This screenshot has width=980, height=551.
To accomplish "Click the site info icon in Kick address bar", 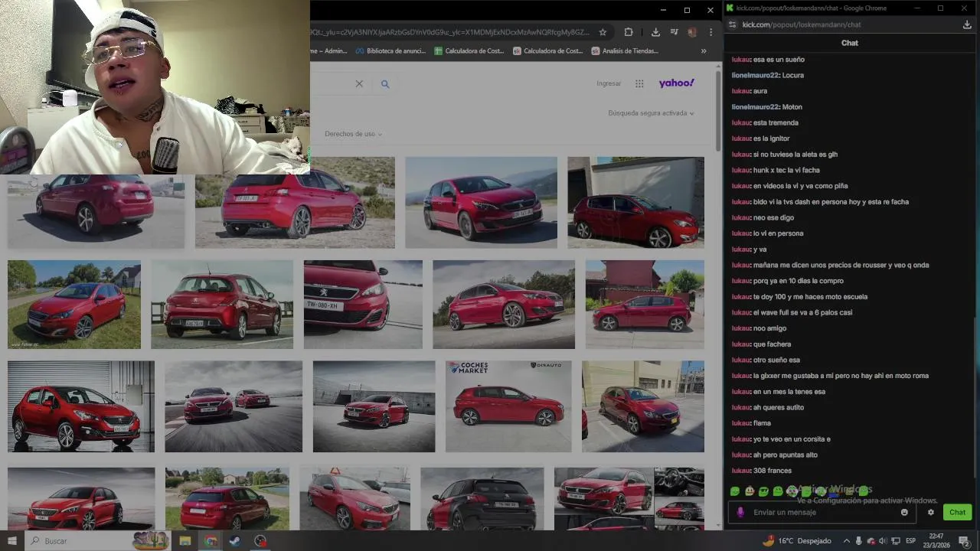I will click(x=733, y=24).
